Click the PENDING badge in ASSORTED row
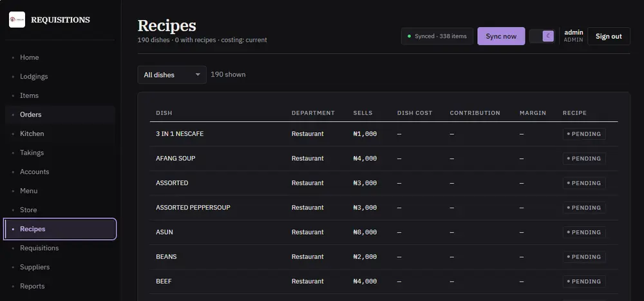This screenshot has width=644, height=301. [x=584, y=183]
